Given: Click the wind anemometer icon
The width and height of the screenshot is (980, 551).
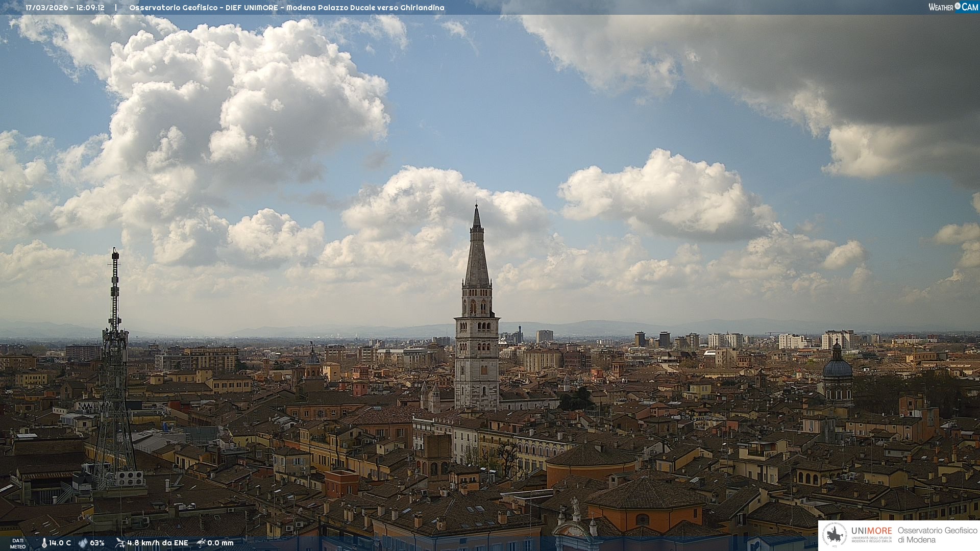Looking at the screenshot, I should point(120,543).
